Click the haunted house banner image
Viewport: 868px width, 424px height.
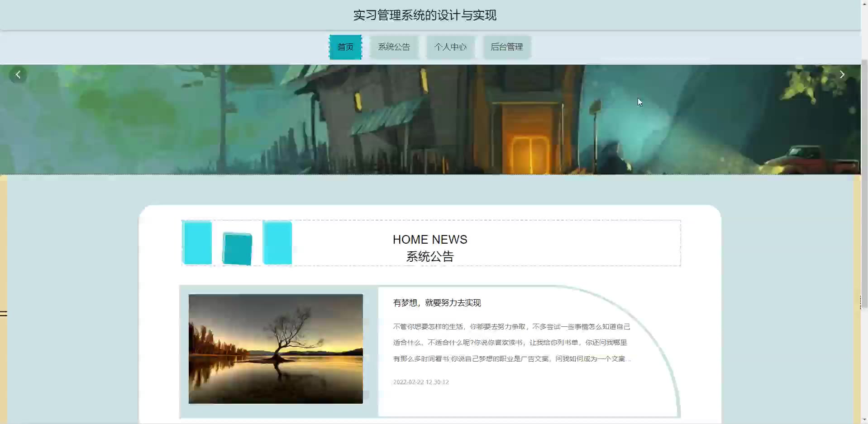click(x=430, y=119)
